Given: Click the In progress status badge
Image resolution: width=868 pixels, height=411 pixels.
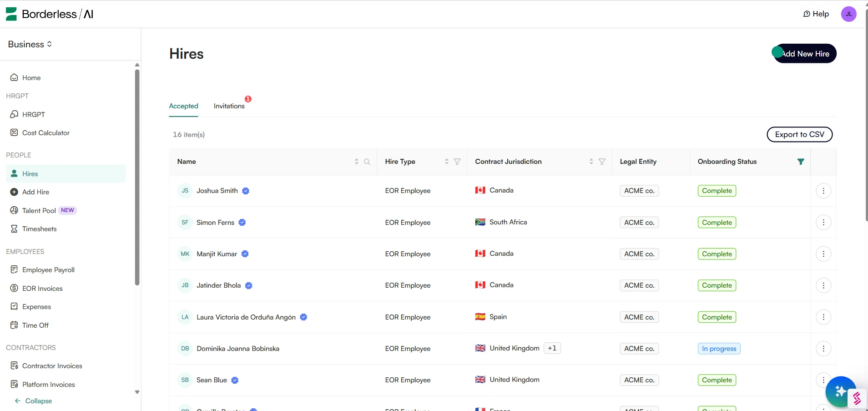Looking at the screenshot, I should click(719, 349).
